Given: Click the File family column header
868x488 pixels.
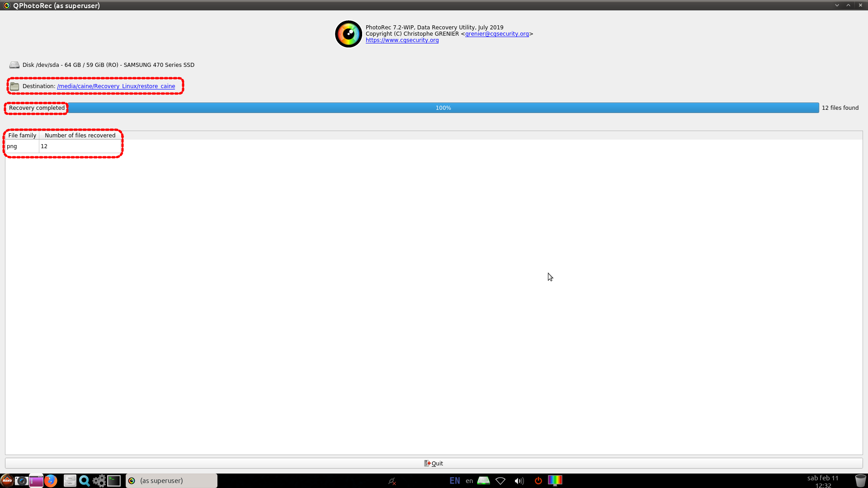Looking at the screenshot, I should click(x=22, y=135).
